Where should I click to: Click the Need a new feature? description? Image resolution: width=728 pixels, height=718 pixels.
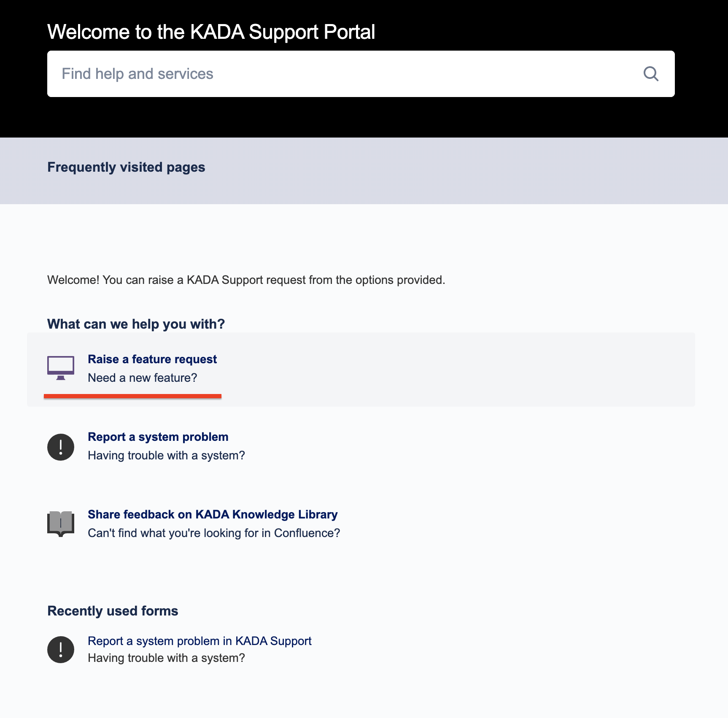tap(143, 378)
